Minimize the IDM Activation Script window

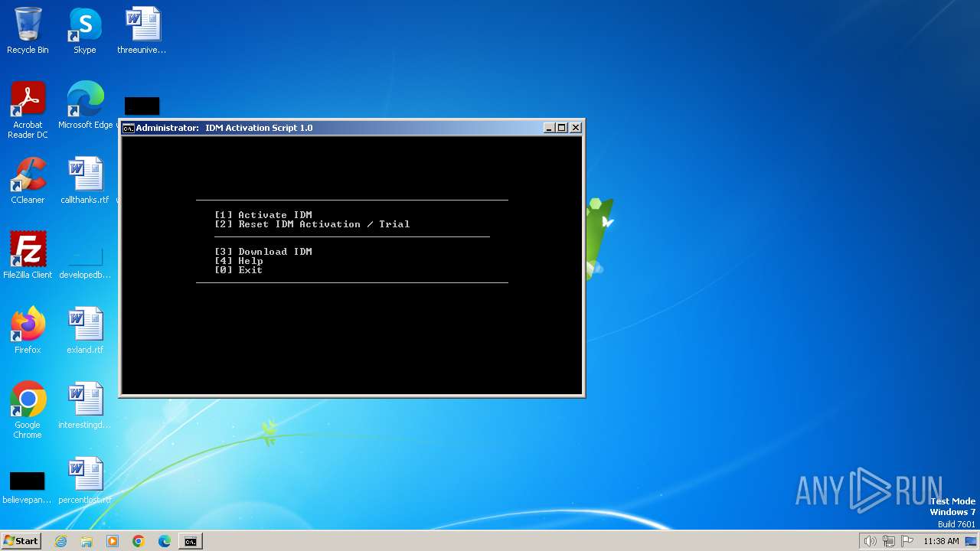coord(549,128)
